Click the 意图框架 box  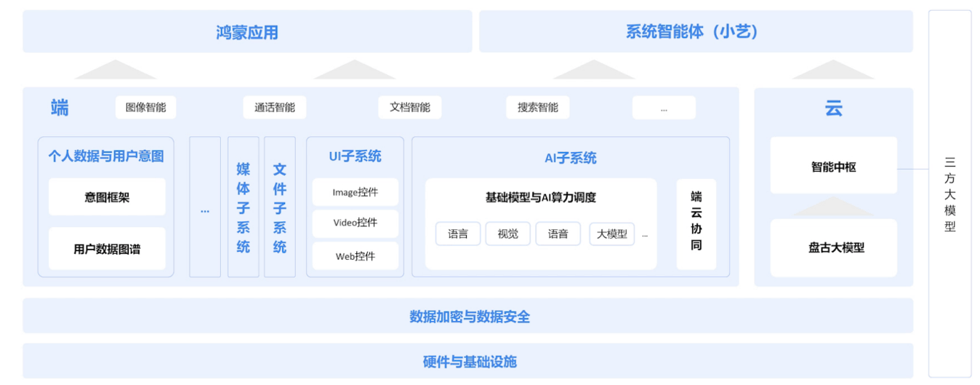(107, 197)
